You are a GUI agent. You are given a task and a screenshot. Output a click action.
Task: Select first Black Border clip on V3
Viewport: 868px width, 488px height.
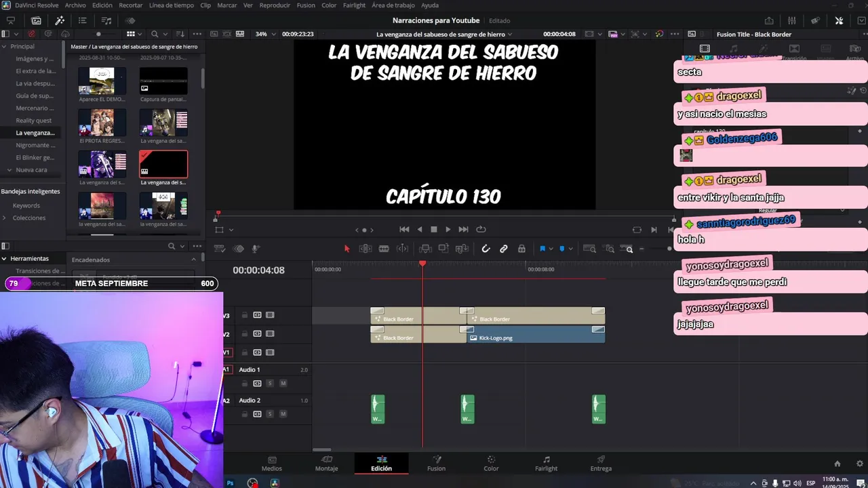(418, 315)
